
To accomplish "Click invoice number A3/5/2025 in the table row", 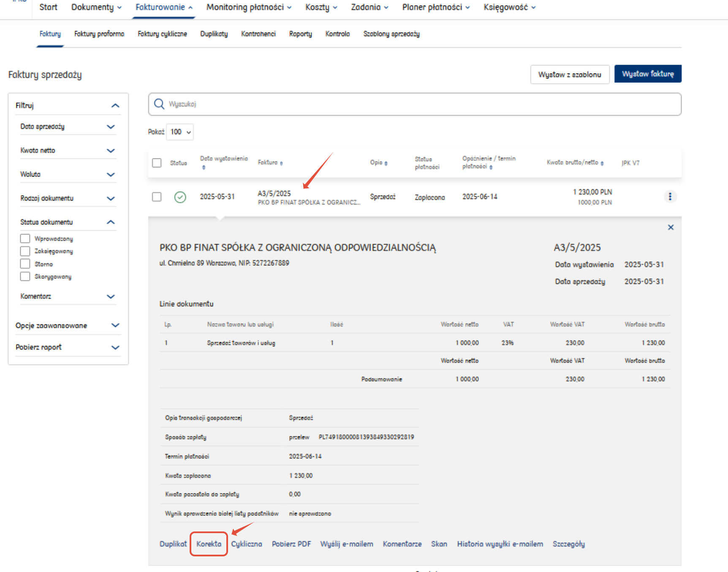I will [x=274, y=193].
